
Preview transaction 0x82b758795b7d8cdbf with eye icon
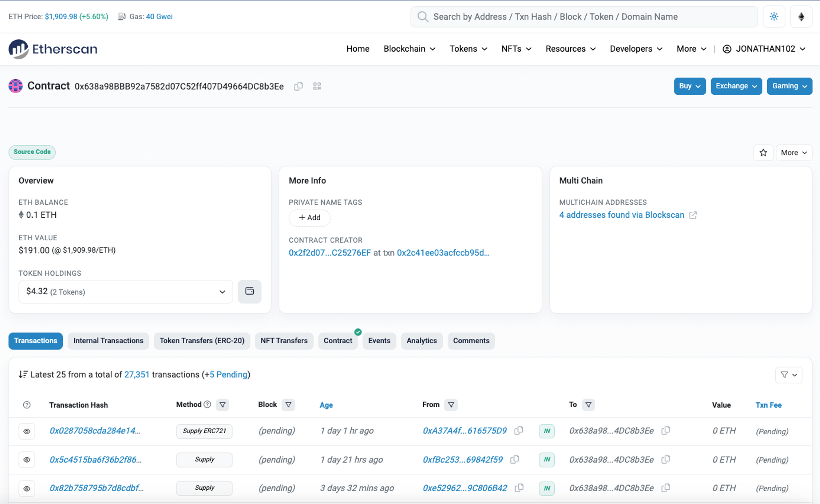click(27, 488)
